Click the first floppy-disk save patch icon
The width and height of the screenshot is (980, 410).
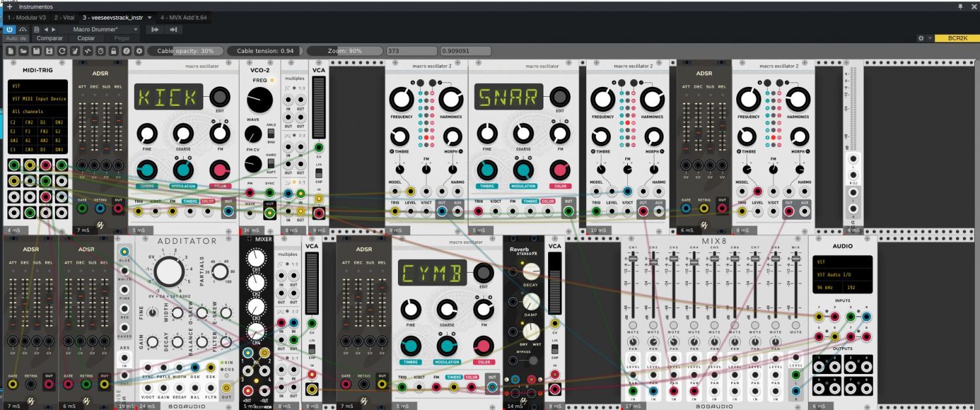(x=36, y=50)
